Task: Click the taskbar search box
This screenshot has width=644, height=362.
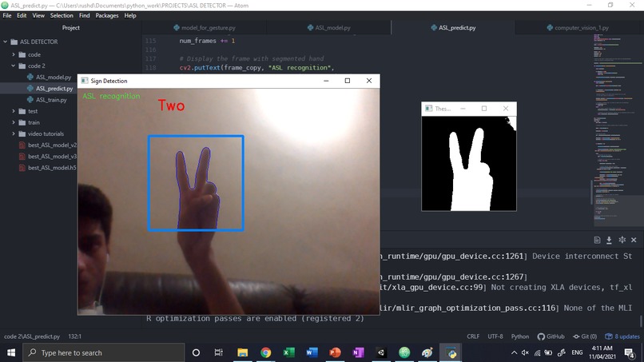Action: [x=104, y=353]
